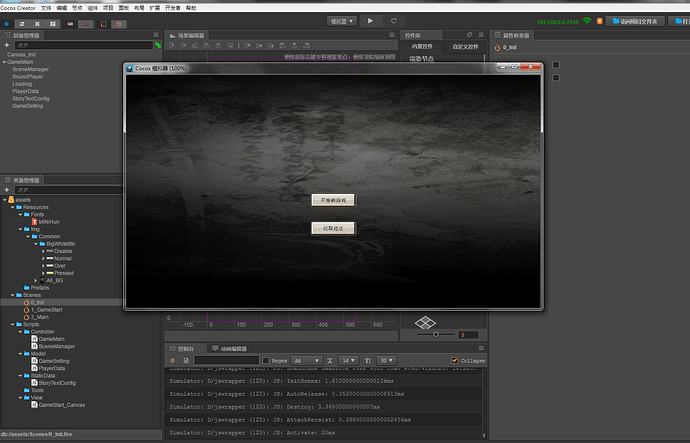The height and width of the screenshot is (443, 690).
Task: Select the built-in widgets tab
Action: [422, 47]
